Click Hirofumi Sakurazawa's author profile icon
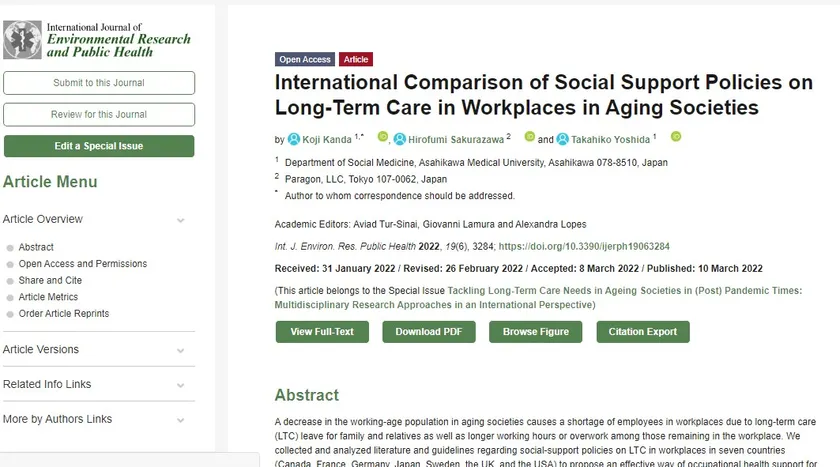The height and width of the screenshot is (467, 840). (400, 139)
